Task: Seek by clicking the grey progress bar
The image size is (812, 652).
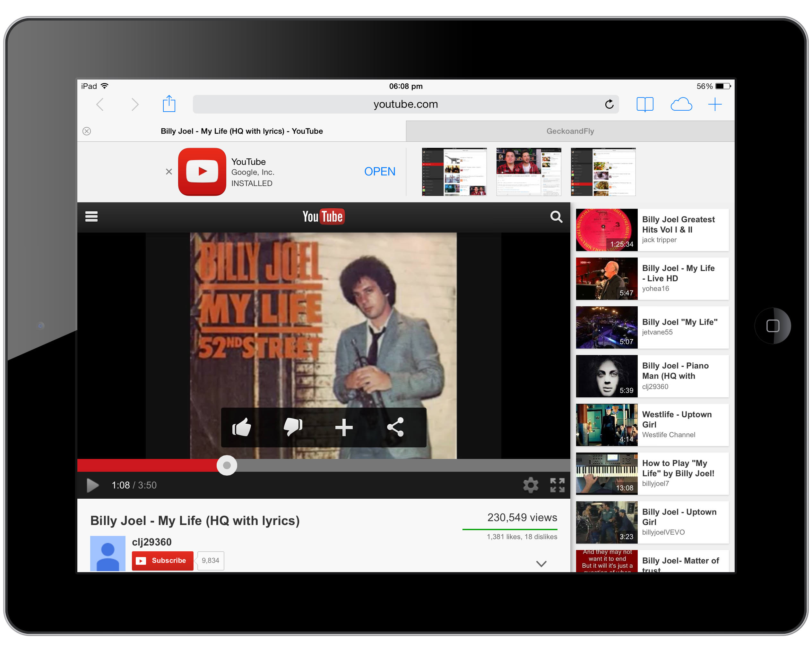Action: (403, 465)
